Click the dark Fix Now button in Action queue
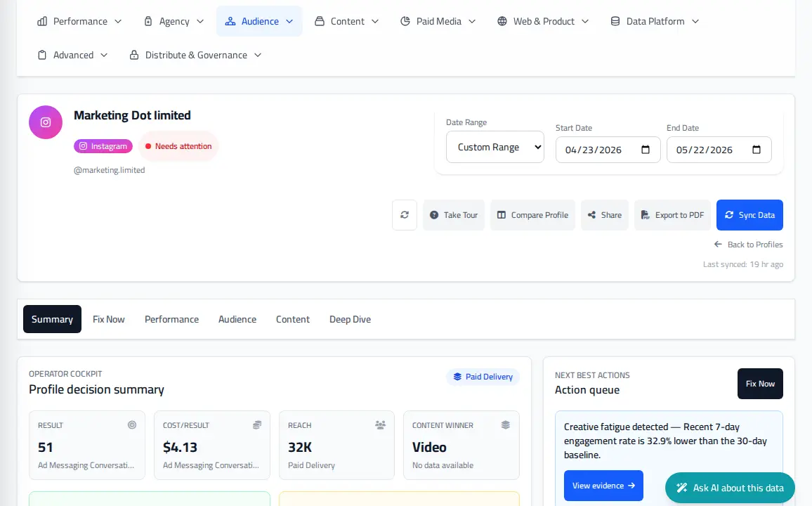Screen dimensions: 812x506 tap(760, 384)
